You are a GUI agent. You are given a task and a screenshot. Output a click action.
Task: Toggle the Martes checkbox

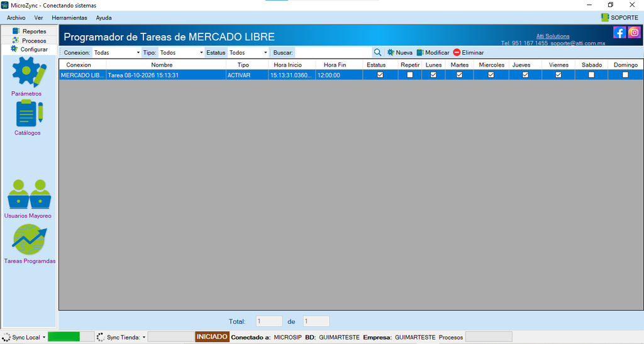pos(459,75)
